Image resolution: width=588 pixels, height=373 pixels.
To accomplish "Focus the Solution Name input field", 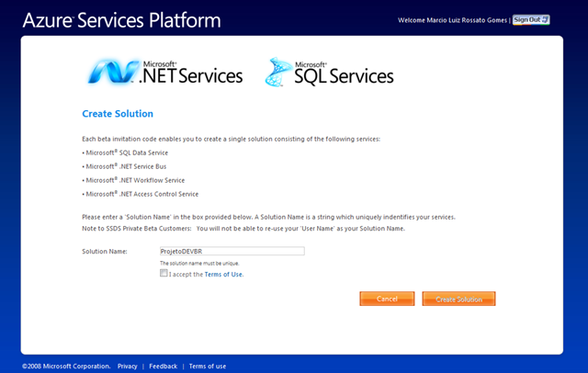I will 232,251.
